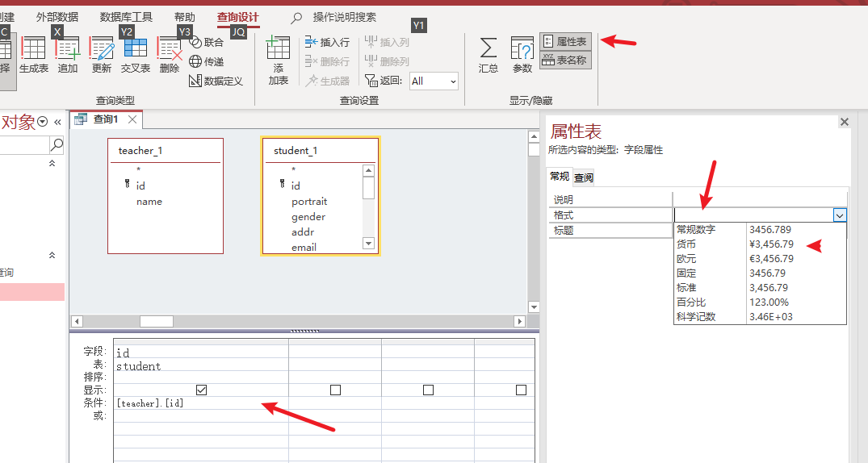868x463 pixels.
Task: Click the 标题 property label
Action: [x=564, y=231]
